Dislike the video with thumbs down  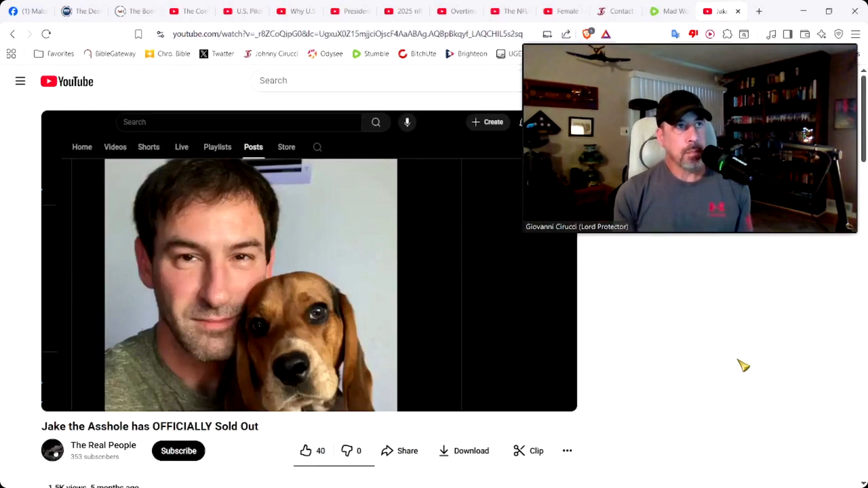(x=351, y=451)
